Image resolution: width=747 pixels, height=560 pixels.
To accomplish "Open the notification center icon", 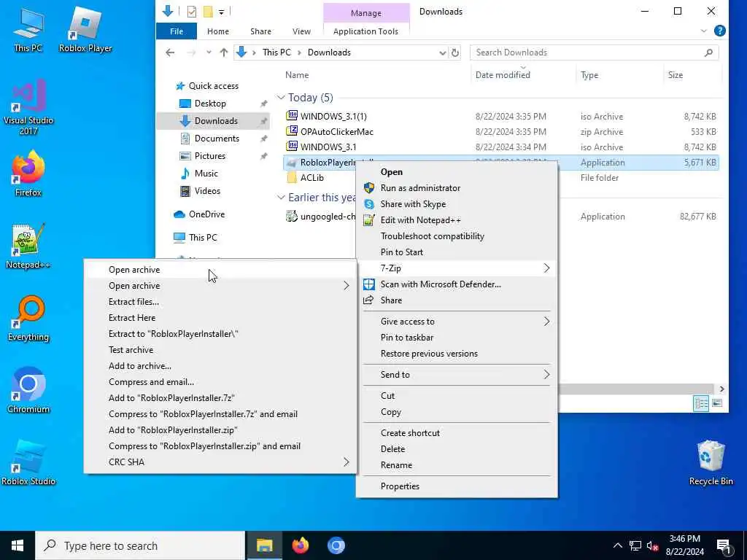I will (x=724, y=546).
